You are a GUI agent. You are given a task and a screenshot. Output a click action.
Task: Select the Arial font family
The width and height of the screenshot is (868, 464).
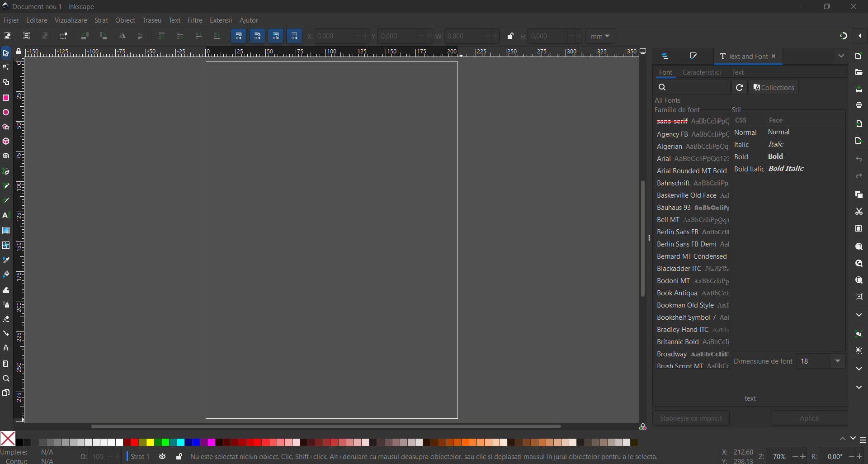(x=692, y=159)
